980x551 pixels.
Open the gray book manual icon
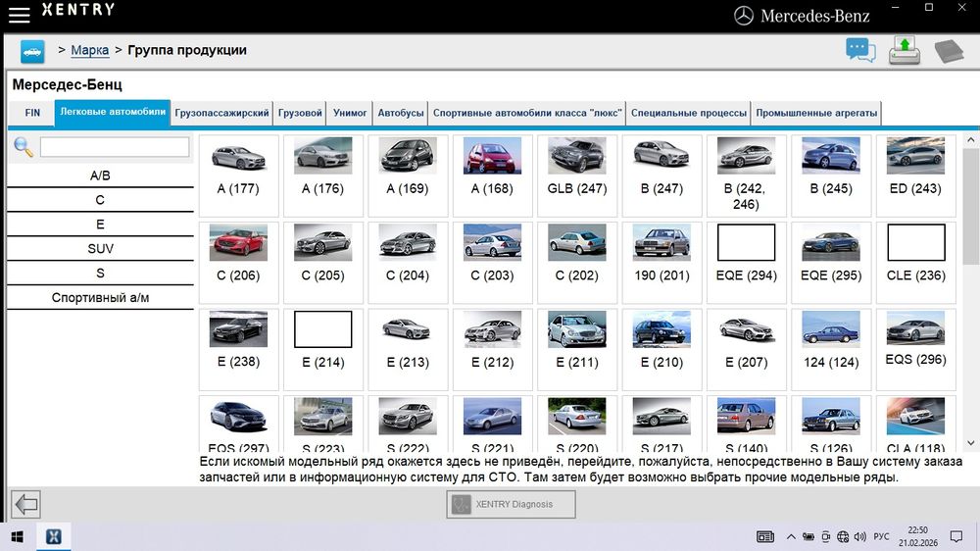949,51
